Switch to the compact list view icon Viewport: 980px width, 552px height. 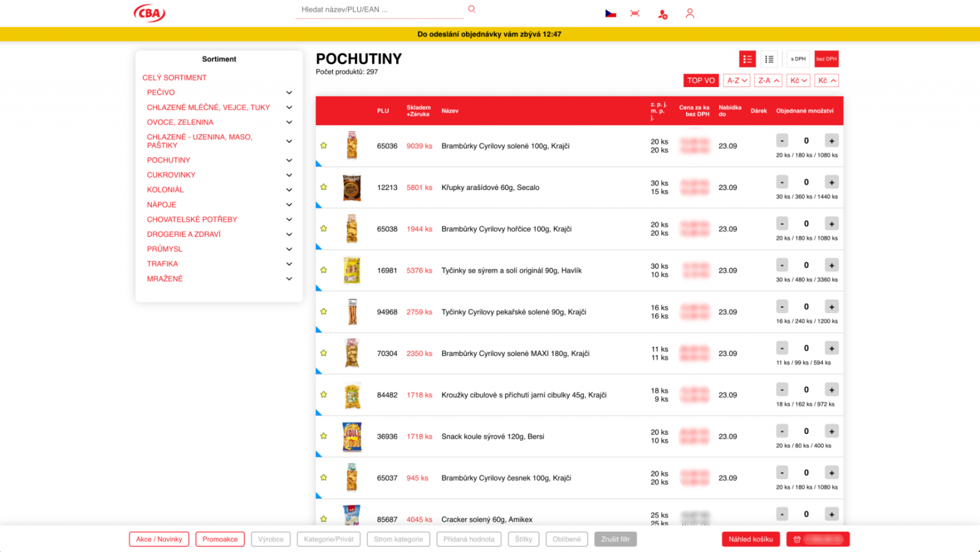tap(769, 58)
